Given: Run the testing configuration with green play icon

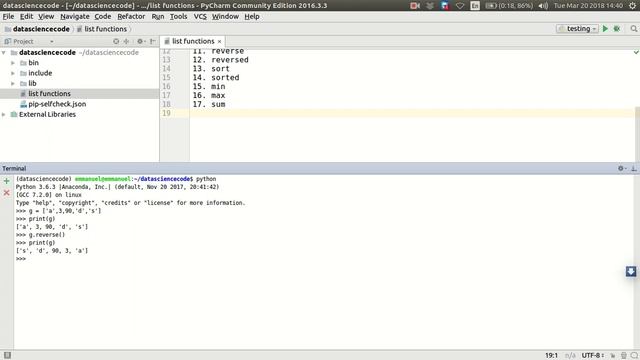Looking at the screenshot, I should coord(605,29).
